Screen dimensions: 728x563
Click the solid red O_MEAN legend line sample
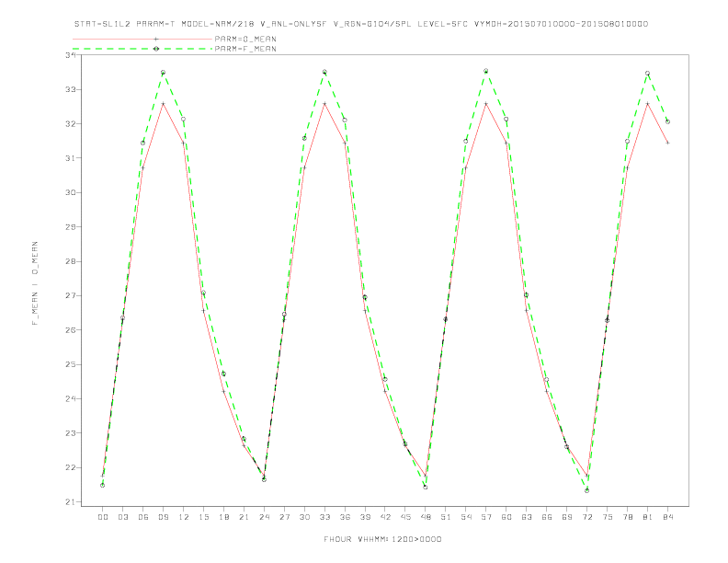(x=142, y=39)
